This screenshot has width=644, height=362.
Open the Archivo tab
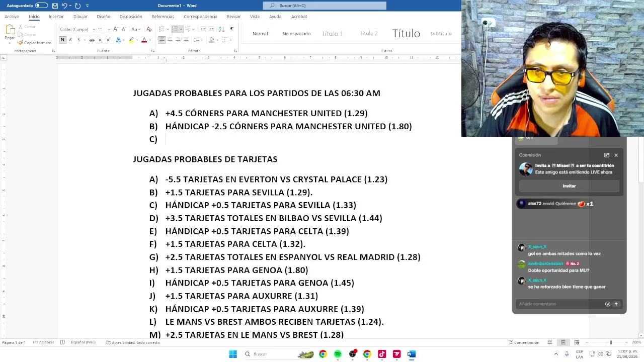point(12,17)
